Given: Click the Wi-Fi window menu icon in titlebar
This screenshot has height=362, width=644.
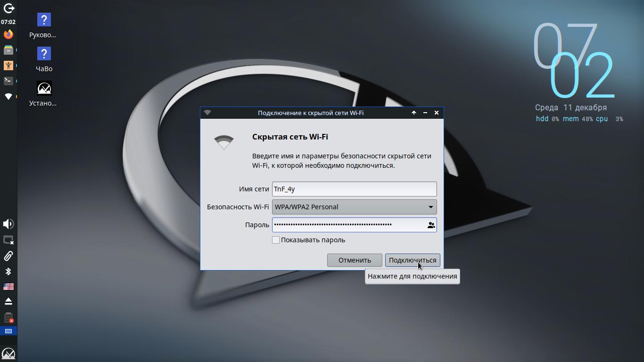Looking at the screenshot, I should [x=207, y=113].
